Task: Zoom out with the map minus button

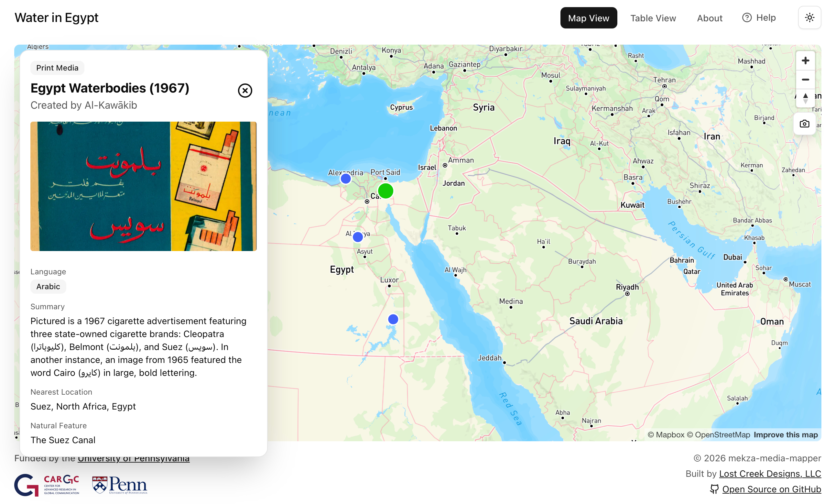Action: (x=805, y=80)
